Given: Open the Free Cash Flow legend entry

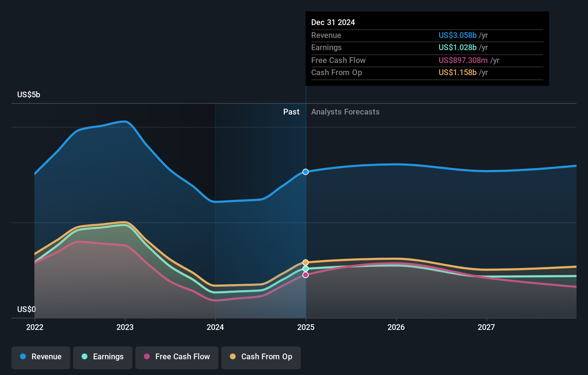Looking at the screenshot, I should pyautogui.click(x=177, y=357).
